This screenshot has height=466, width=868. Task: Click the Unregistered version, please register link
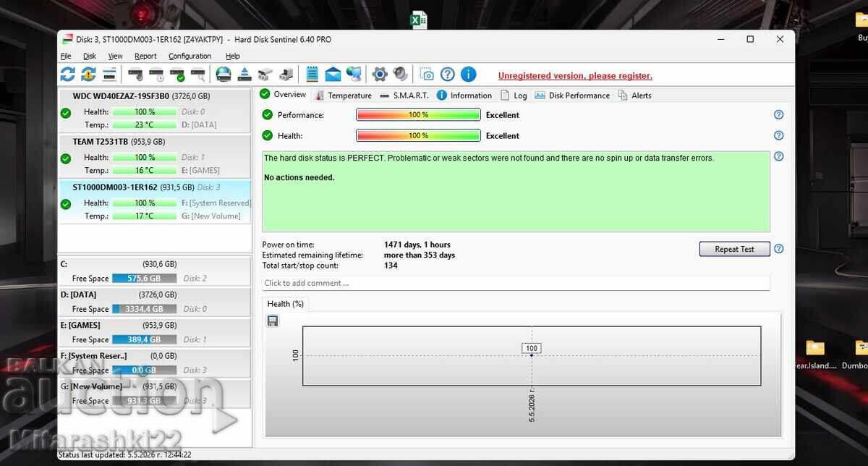(x=575, y=75)
